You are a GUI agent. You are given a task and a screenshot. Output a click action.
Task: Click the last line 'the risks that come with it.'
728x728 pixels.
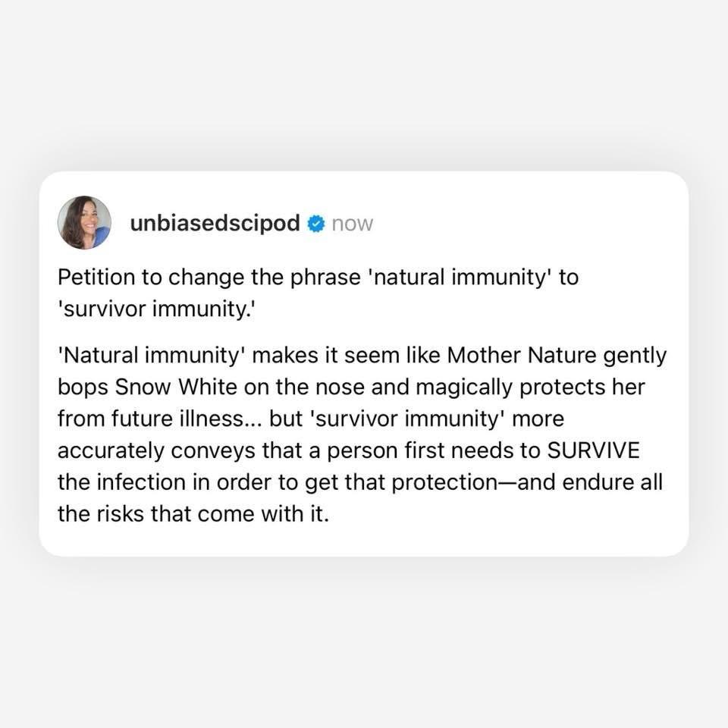(x=193, y=514)
